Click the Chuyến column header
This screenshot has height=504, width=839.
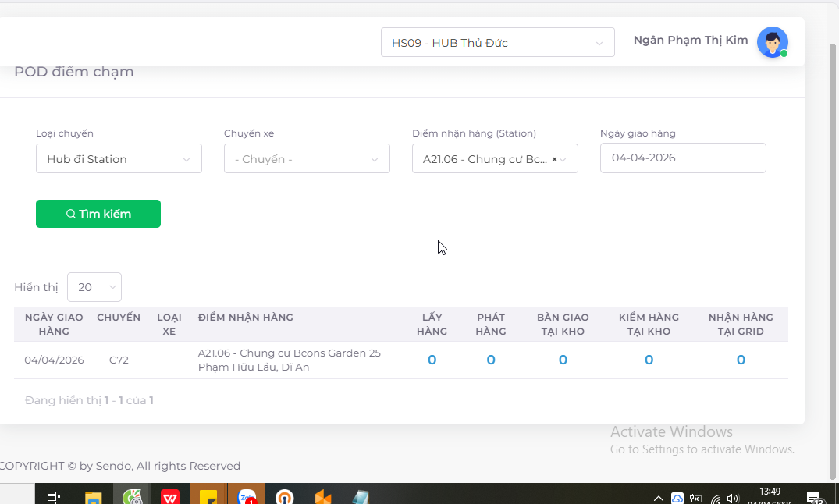point(119,318)
